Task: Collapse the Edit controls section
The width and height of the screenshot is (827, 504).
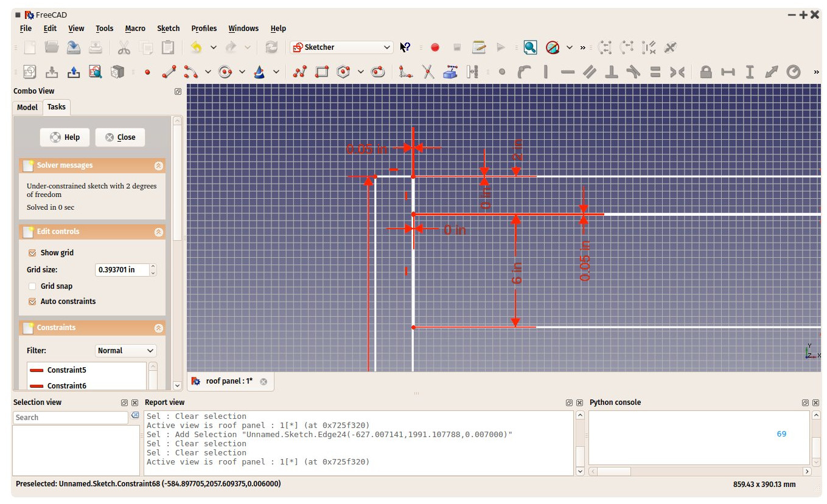Action: tap(159, 232)
